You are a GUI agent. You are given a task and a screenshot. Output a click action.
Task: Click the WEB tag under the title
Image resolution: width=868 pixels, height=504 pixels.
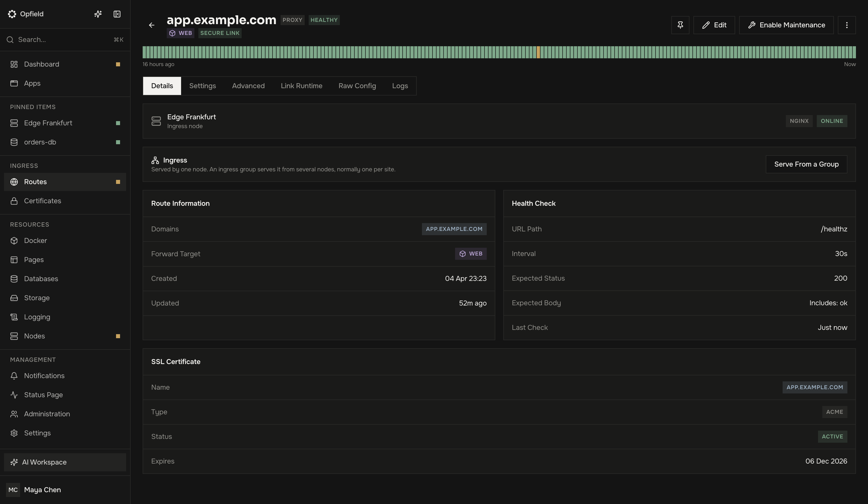(181, 33)
